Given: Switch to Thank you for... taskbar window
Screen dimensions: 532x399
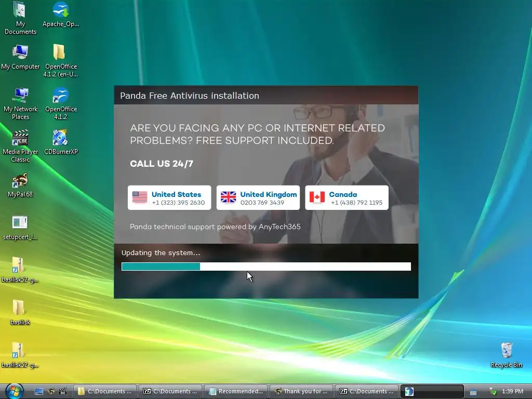Looking at the screenshot, I should coord(301,391).
